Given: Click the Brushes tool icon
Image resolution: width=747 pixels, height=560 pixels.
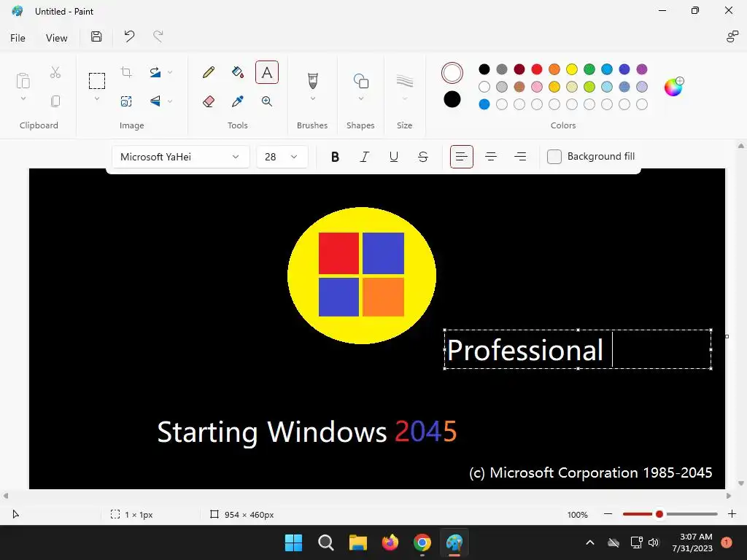Looking at the screenshot, I should coord(312,80).
